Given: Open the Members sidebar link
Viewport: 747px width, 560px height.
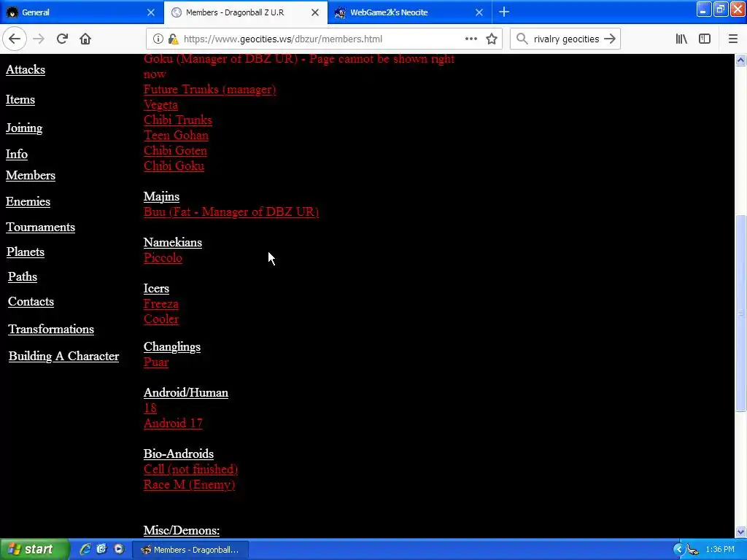Looking at the screenshot, I should (31, 175).
